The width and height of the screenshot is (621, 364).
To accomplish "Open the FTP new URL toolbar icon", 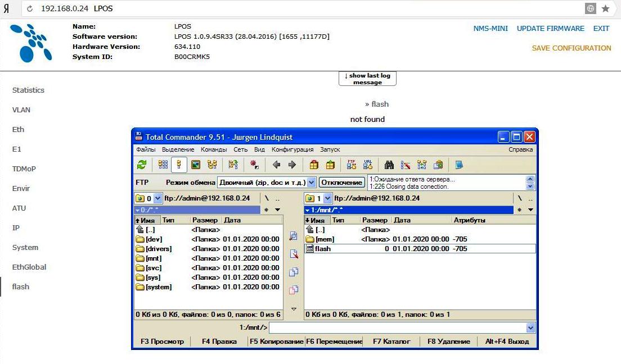I will [x=368, y=165].
